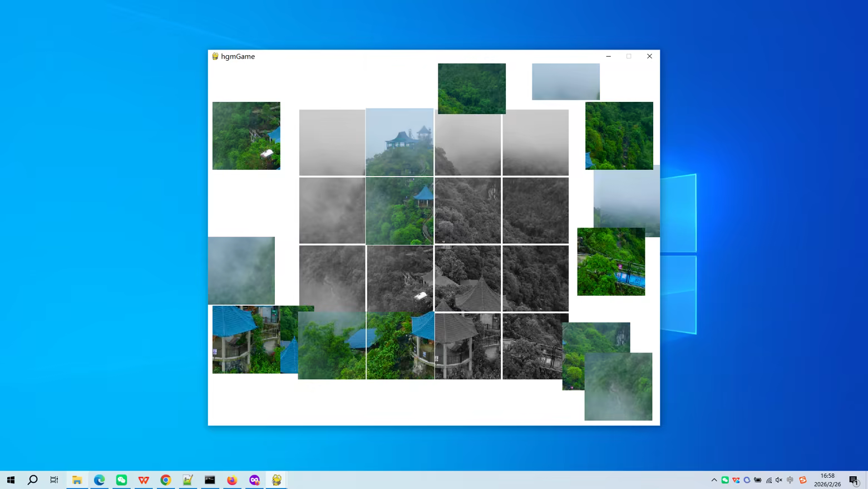Open Task View from the taskbar
This screenshot has height=489, width=868.
[54, 480]
